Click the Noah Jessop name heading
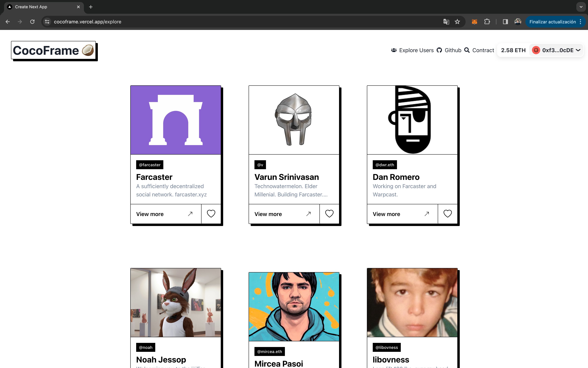 click(161, 360)
